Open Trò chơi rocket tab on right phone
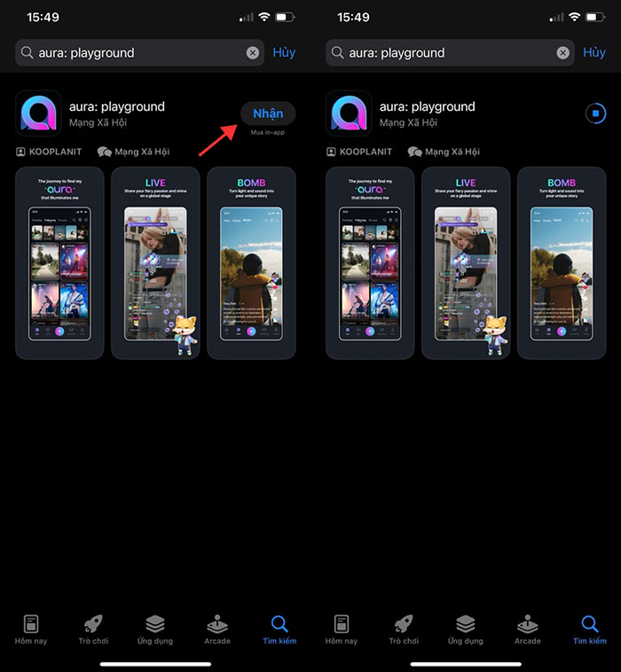 404,629
